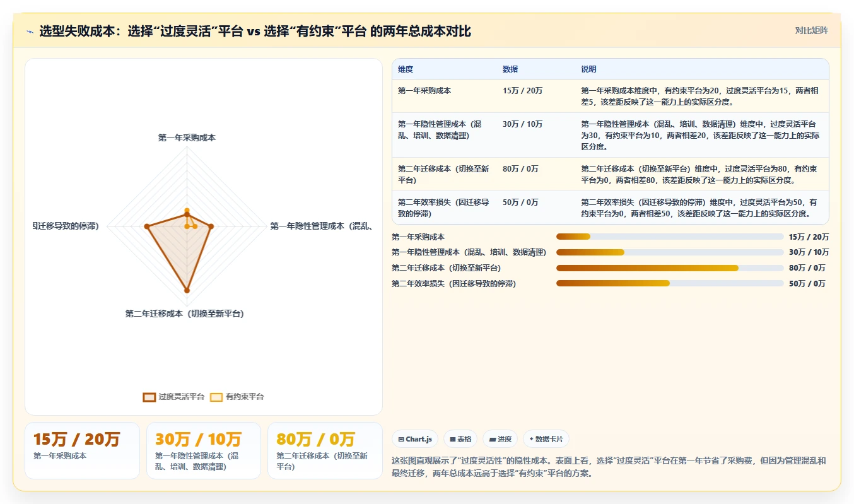854x504 pixels.
Task: Click progress label 第二年效率损失（因迁移导致的停滞）
Action: [454, 284]
